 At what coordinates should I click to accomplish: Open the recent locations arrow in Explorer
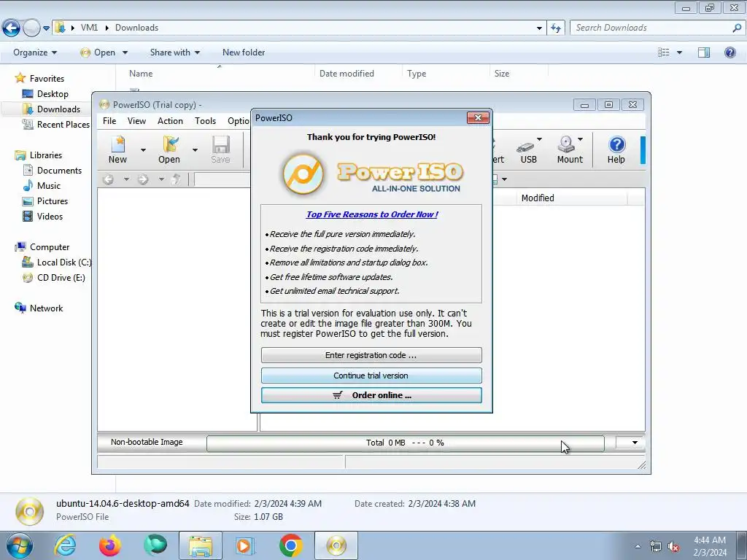[x=46, y=28]
